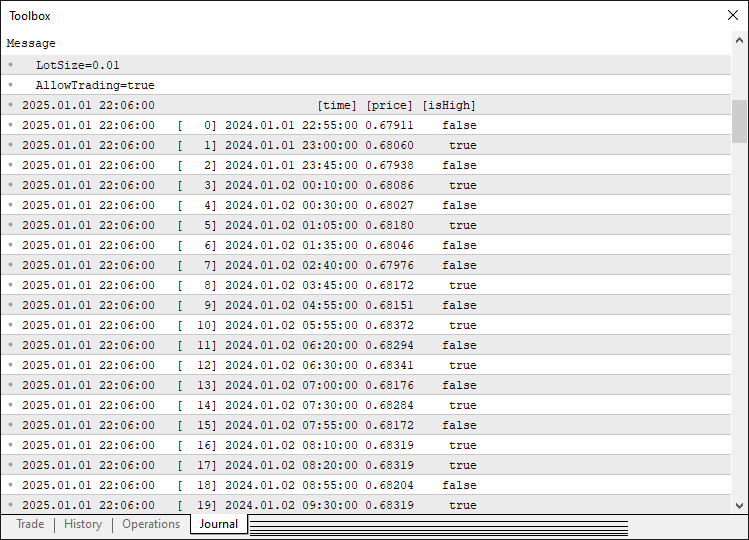This screenshot has width=749, height=540.
Task: Select log row index 4 with price 0.68027
Action: click(x=366, y=205)
